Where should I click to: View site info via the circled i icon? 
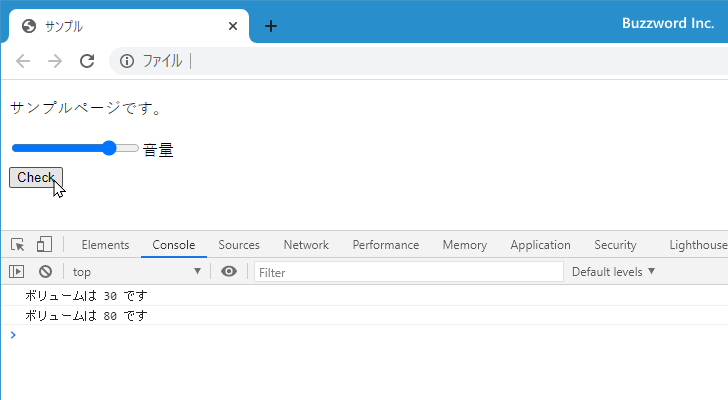(127, 61)
